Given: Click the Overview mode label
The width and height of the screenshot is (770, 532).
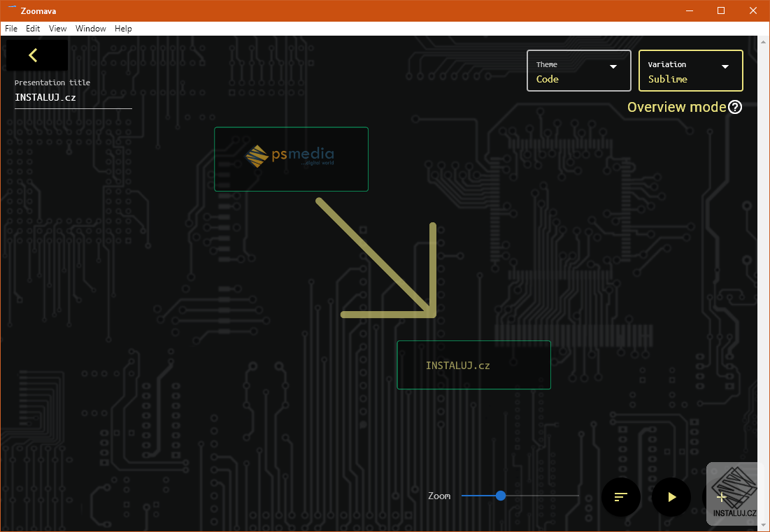Looking at the screenshot, I should pyautogui.click(x=676, y=107).
